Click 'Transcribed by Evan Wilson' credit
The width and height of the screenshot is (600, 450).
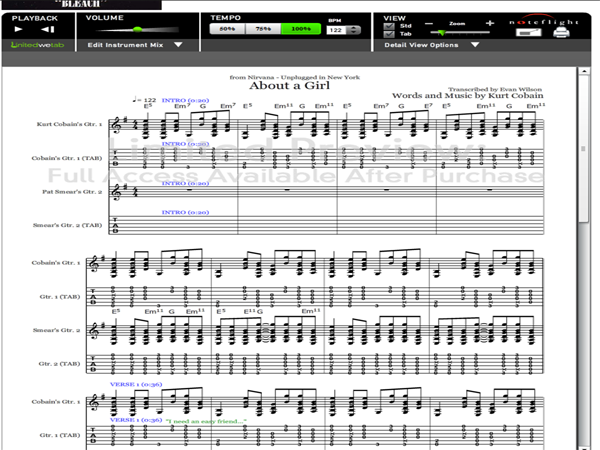pyautogui.click(x=495, y=89)
